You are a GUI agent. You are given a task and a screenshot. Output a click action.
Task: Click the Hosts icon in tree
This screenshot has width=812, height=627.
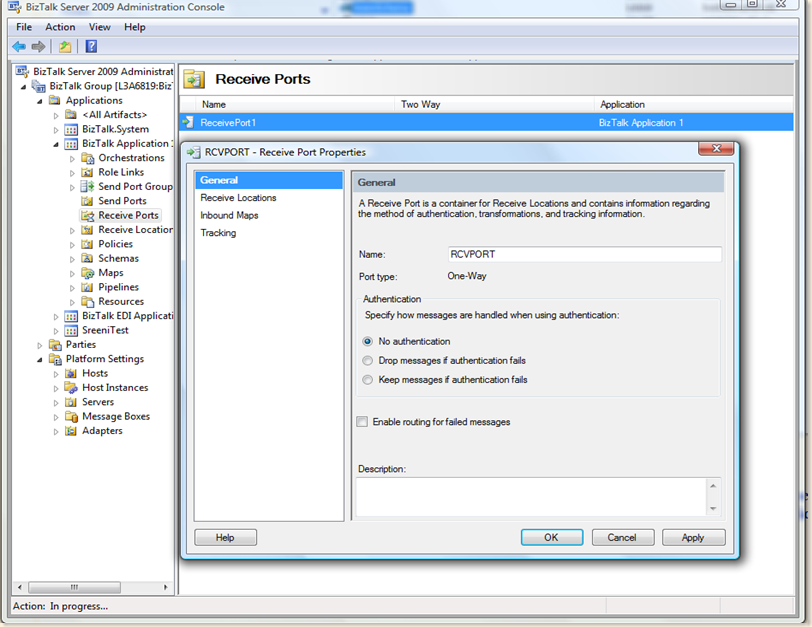click(71, 374)
